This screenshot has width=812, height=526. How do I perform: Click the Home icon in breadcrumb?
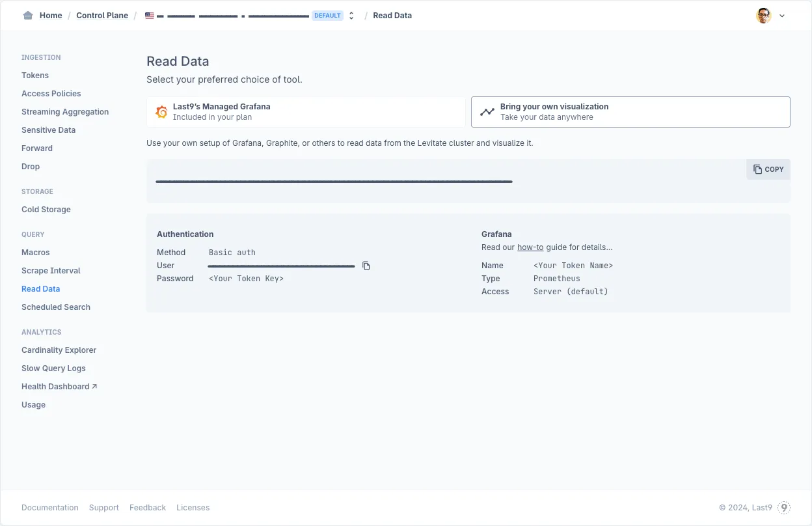[x=28, y=16]
